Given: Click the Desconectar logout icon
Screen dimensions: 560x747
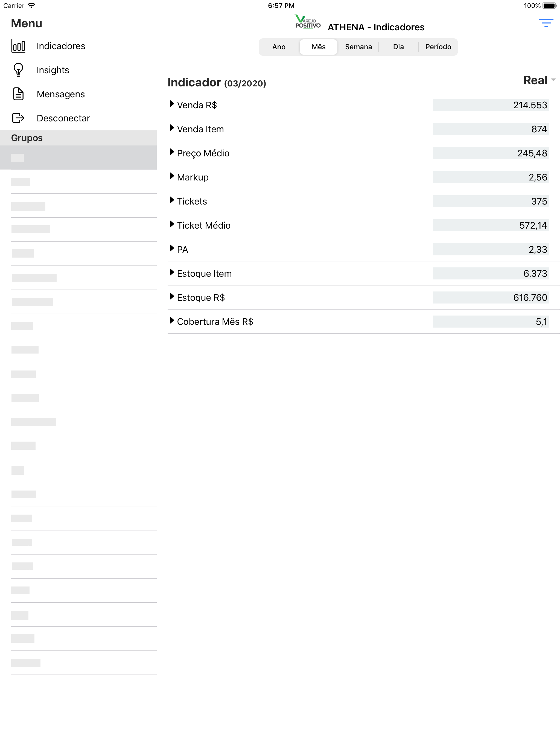Looking at the screenshot, I should [18, 118].
